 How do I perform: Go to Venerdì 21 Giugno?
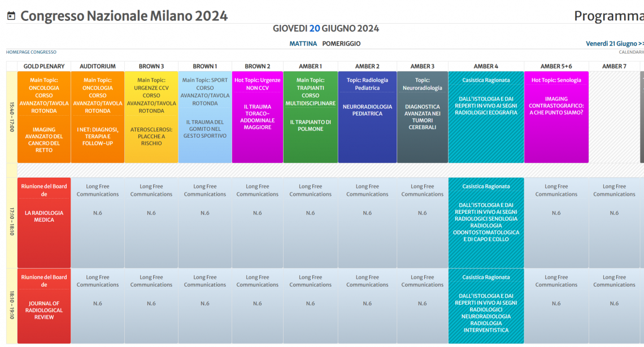614,43
